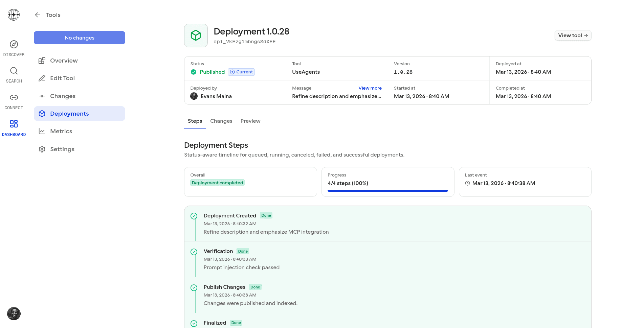Click the green check circle on Publish Changes

coord(194,288)
